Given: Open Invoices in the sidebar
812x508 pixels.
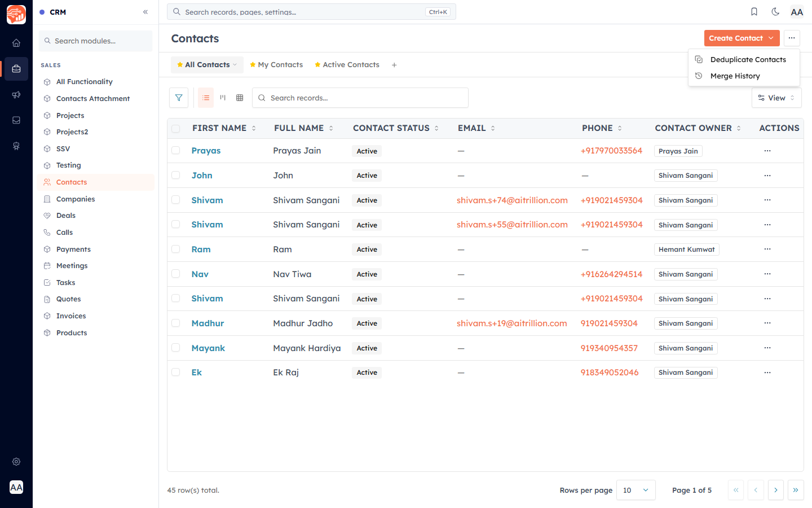Looking at the screenshot, I should click(x=71, y=316).
